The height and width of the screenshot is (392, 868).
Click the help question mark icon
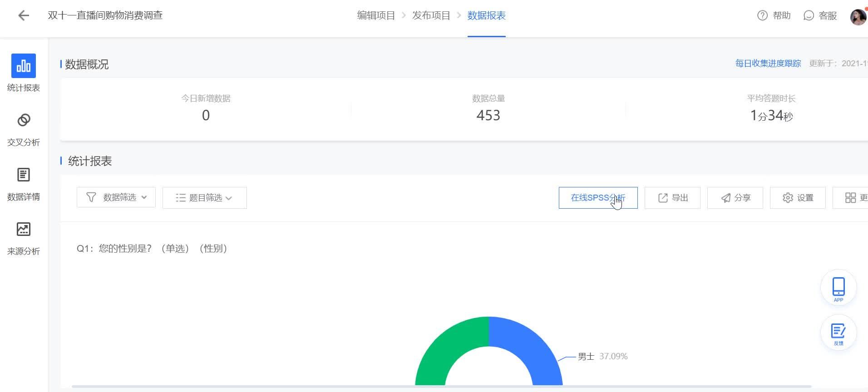pyautogui.click(x=762, y=15)
